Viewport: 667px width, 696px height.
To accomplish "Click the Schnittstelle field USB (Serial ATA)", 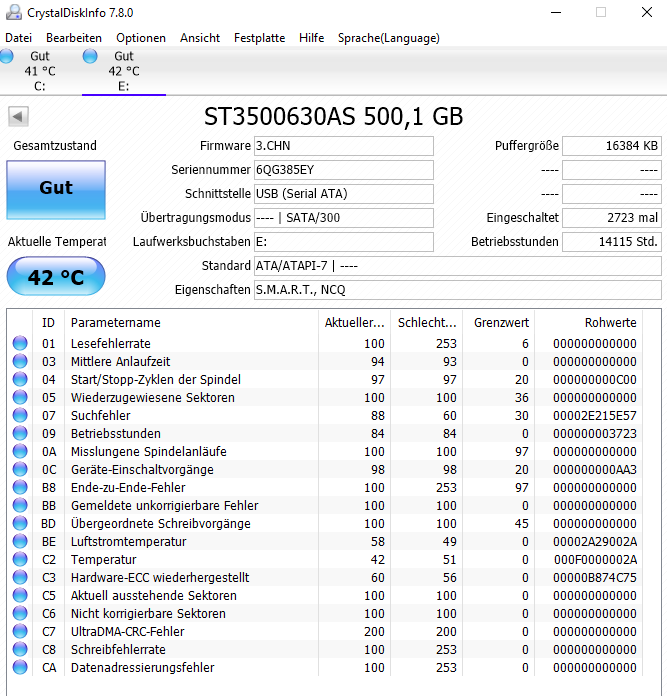I will click(x=343, y=194).
